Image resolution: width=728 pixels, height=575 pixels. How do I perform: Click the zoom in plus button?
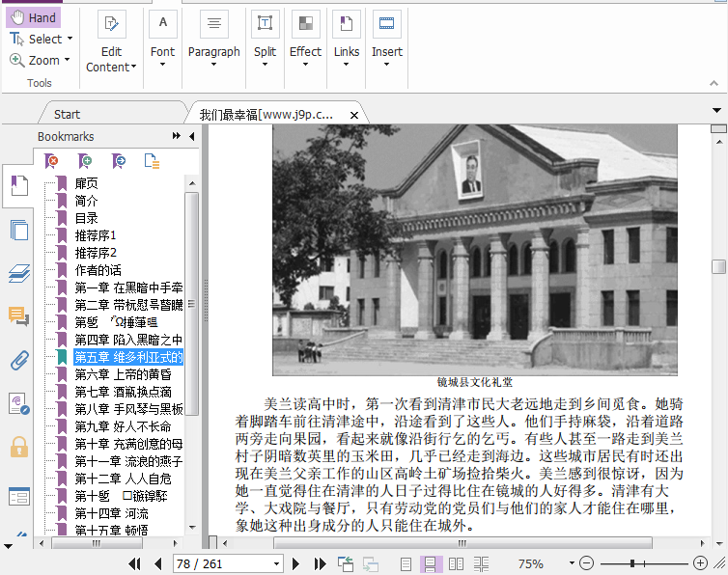[700, 563]
